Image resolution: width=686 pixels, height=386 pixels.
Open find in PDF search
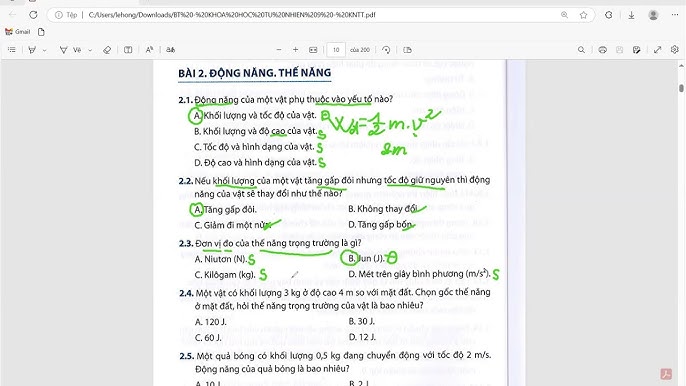581,50
